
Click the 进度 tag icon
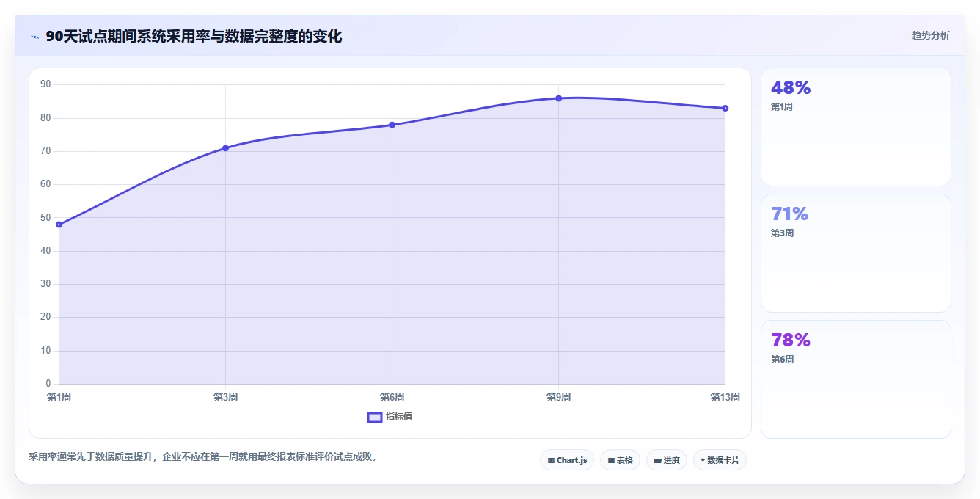point(658,460)
